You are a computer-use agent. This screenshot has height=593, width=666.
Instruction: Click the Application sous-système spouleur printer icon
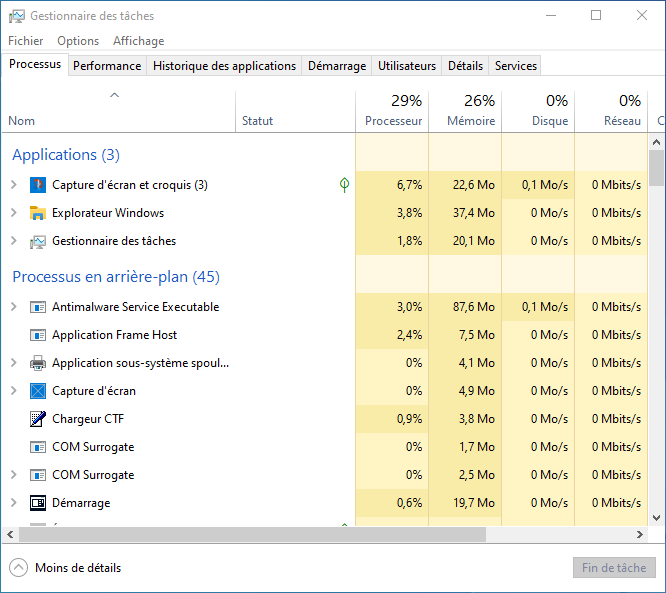click(x=38, y=363)
